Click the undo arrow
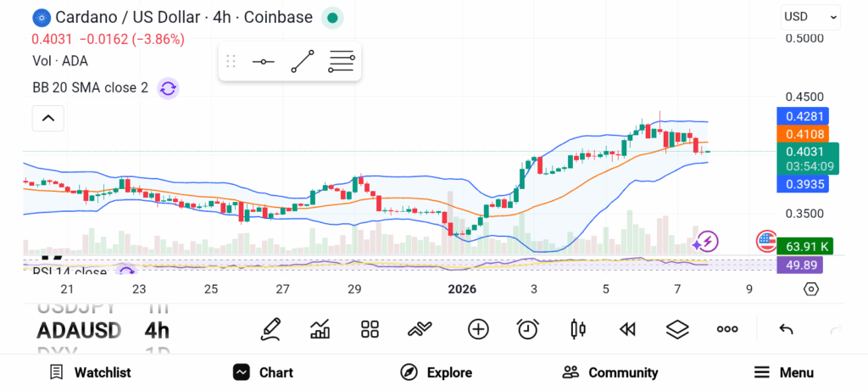868x391 pixels. [786, 329]
